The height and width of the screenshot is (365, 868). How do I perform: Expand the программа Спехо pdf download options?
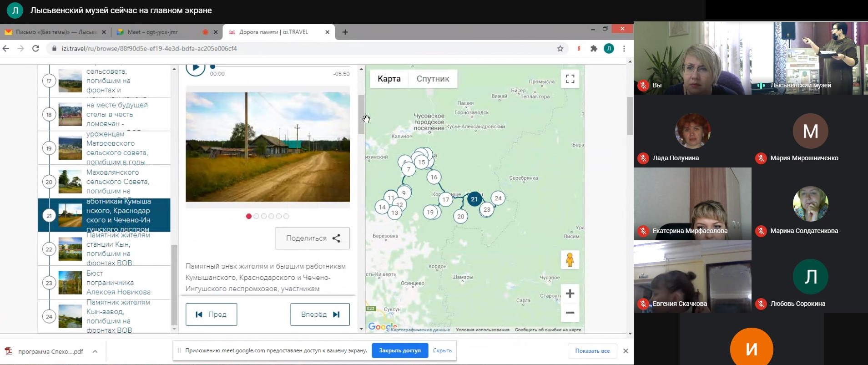point(95,351)
